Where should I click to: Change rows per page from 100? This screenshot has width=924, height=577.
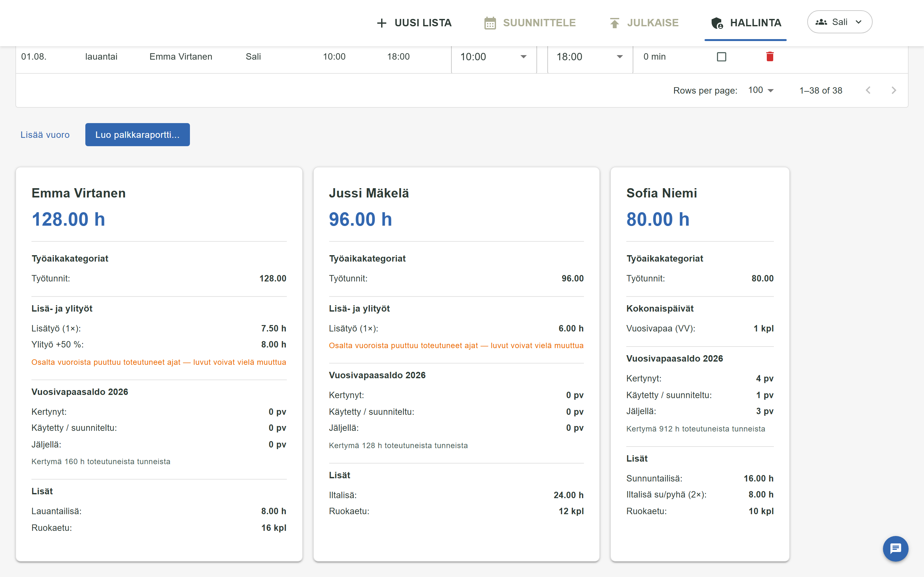coord(761,90)
